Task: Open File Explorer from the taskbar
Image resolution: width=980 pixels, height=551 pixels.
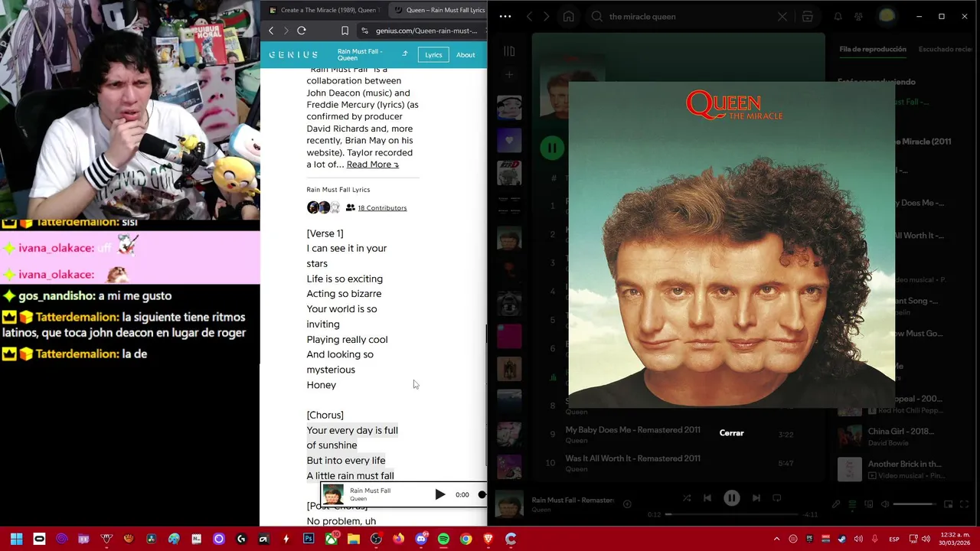Action: [354, 540]
